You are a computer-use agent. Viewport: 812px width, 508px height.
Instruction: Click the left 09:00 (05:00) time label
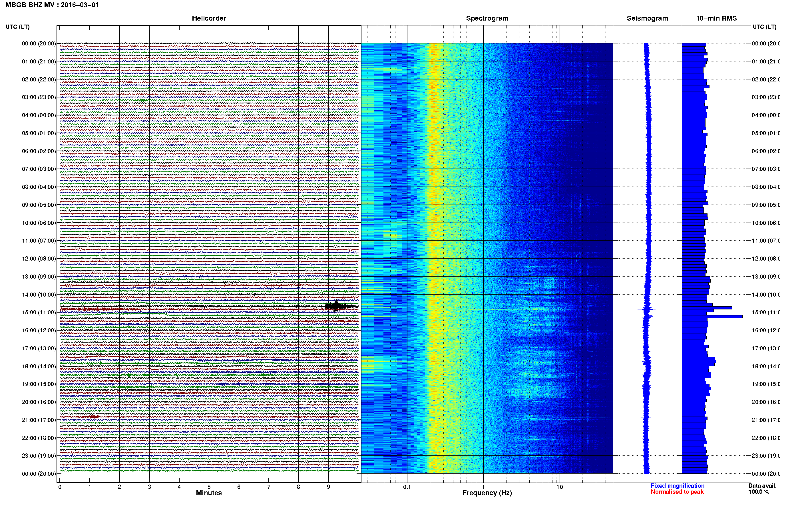click(x=39, y=205)
